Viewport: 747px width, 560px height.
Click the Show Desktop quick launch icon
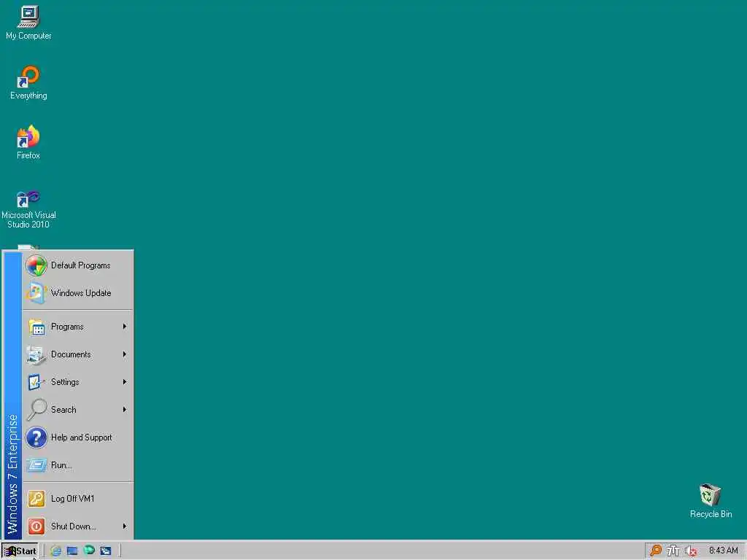click(x=72, y=551)
